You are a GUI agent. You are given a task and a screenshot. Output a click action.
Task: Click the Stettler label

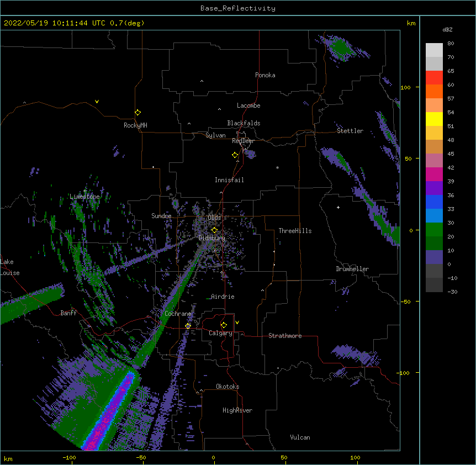350,131
